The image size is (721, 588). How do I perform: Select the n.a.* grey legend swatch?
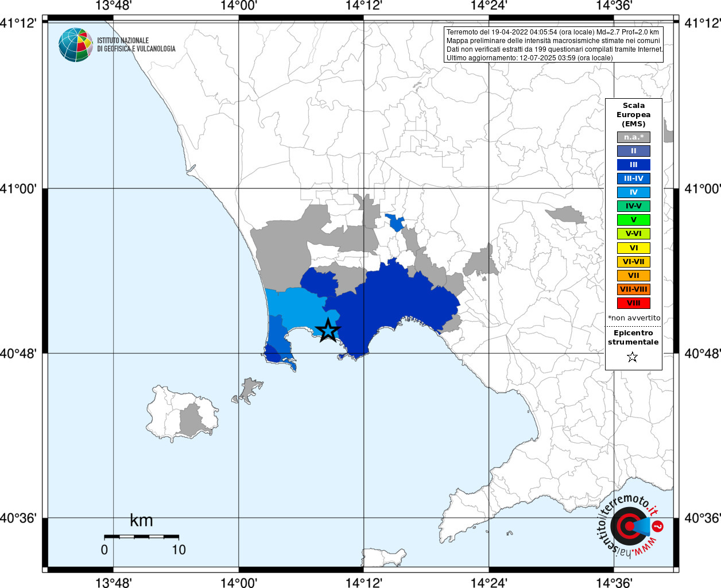tap(634, 137)
